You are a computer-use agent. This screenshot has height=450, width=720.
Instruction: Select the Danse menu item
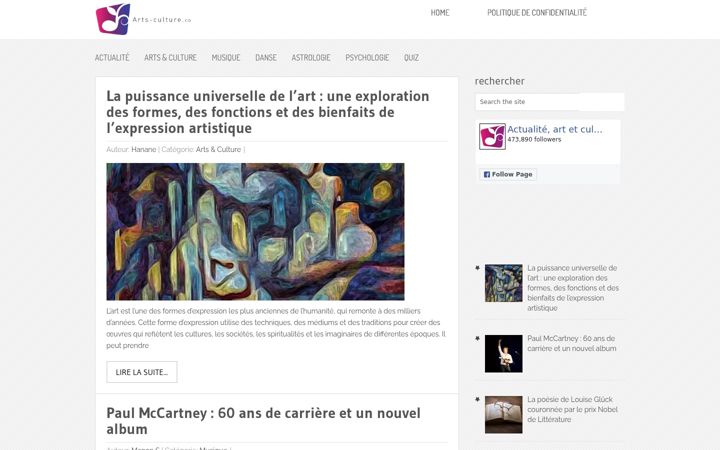coord(266,57)
